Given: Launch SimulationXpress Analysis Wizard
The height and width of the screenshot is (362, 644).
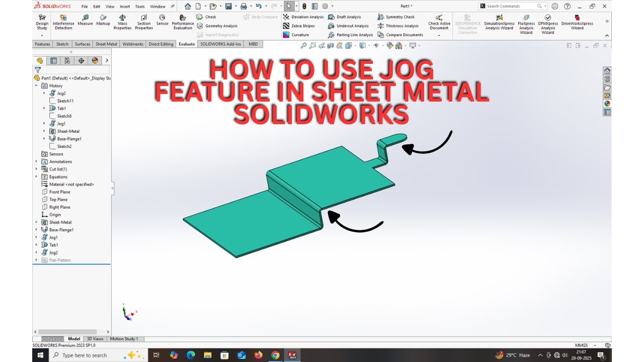Looking at the screenshot, I should point(499,23).
